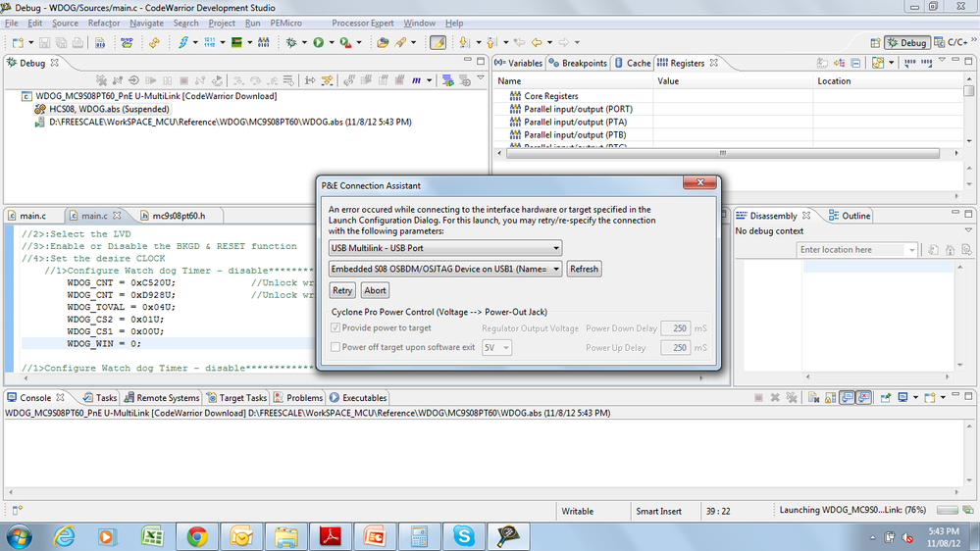This screenshot has width=980, height=551.
Task: Select the Debug perspective button
Action: 906,42
